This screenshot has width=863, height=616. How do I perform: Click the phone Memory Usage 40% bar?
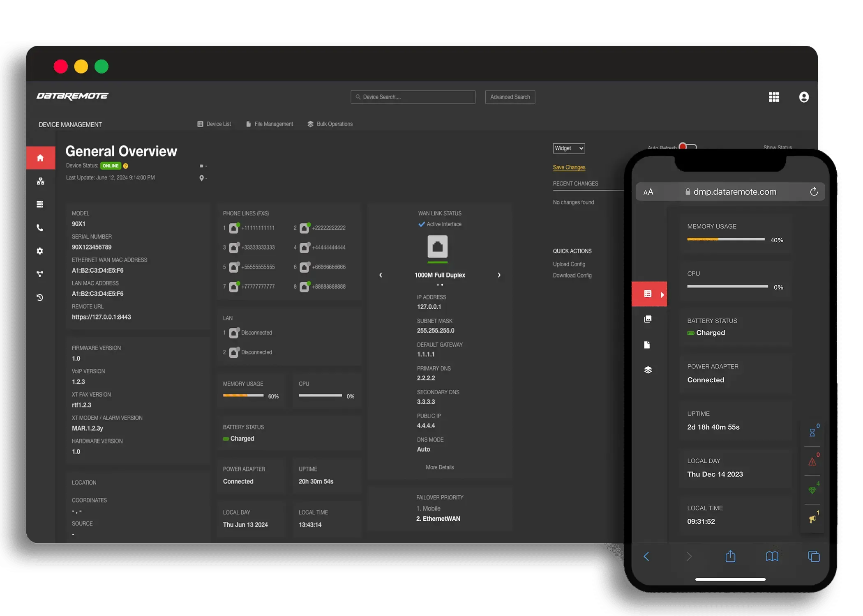726,239
